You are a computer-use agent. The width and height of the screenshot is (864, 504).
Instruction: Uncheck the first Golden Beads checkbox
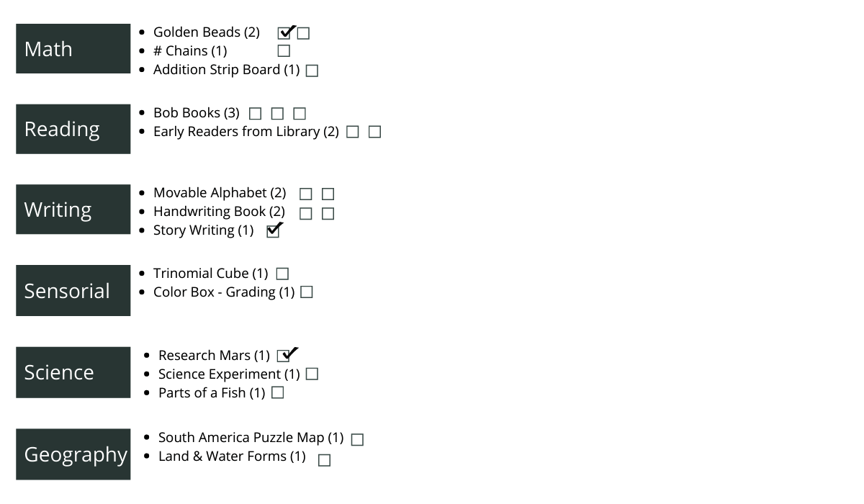[284, 33]
